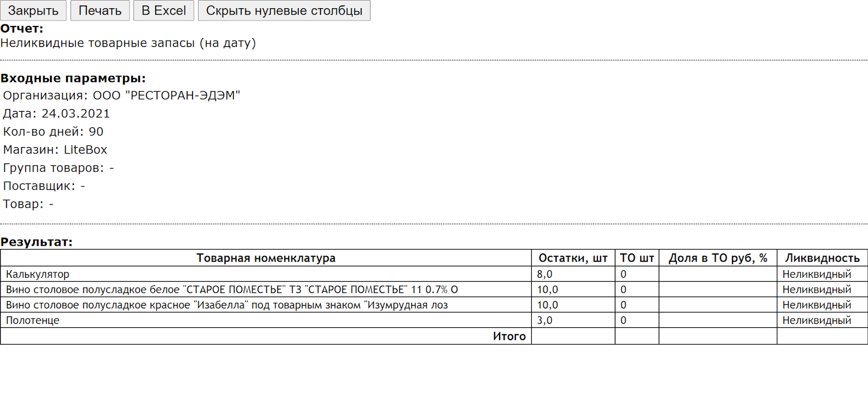Toggle Скрыть нулевые столбцы
Screen dimensions: 868x395
coord(284,10)
